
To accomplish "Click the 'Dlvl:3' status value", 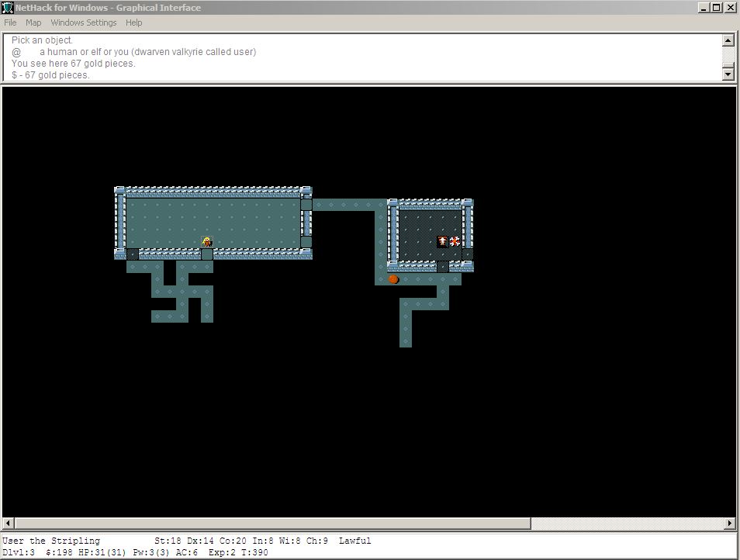I will point(19,552).
